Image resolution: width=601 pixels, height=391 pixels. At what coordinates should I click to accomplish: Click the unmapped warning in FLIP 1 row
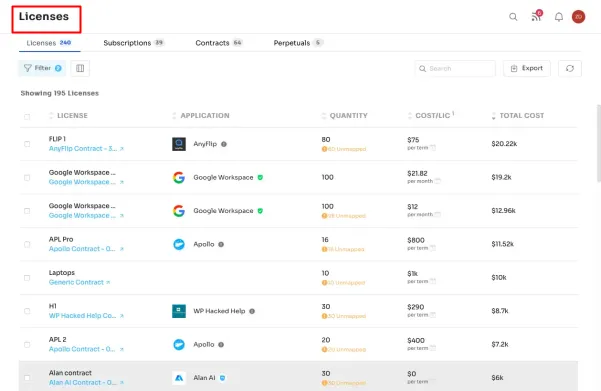(x=344, y=149)
